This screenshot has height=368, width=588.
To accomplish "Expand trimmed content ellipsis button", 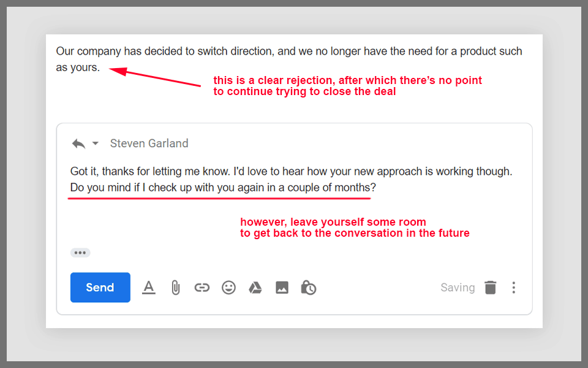I will (80, 253).
